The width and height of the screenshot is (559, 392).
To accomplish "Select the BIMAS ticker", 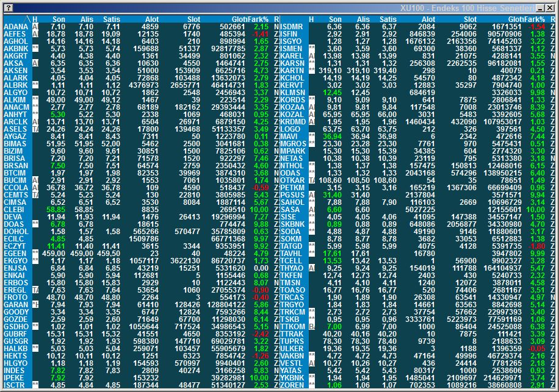I will tap(15, 144).
